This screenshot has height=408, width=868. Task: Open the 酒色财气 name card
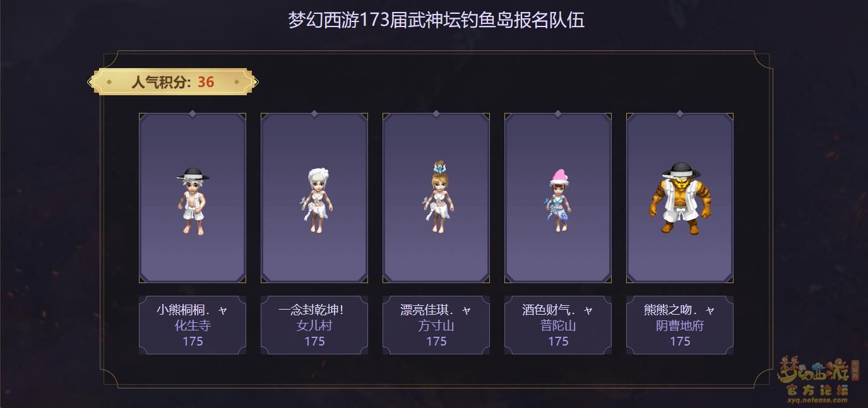pos(558,325)
